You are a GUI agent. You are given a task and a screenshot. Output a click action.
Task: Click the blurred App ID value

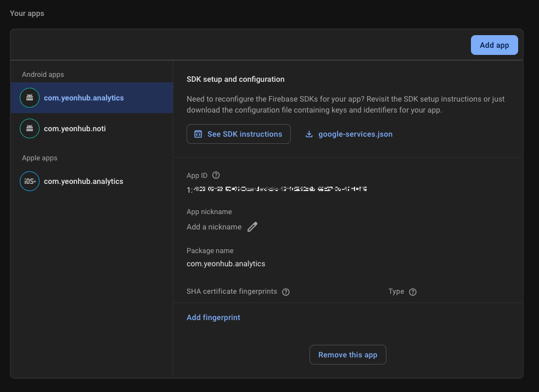point(277,189)
